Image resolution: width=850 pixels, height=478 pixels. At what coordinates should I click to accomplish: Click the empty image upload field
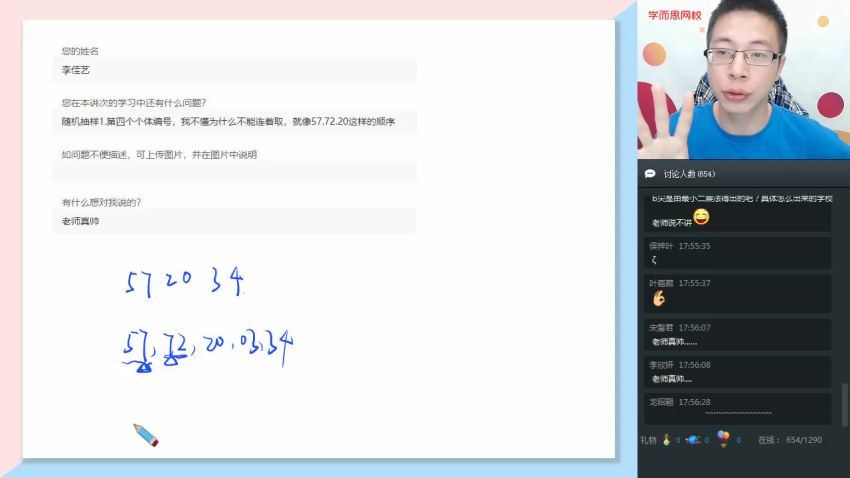235,172
